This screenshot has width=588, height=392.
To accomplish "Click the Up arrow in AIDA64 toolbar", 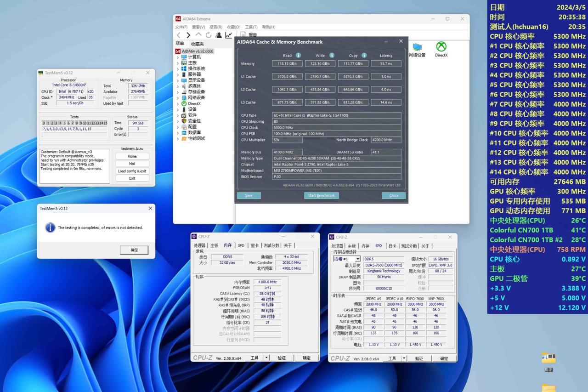I will pos(198,35).
